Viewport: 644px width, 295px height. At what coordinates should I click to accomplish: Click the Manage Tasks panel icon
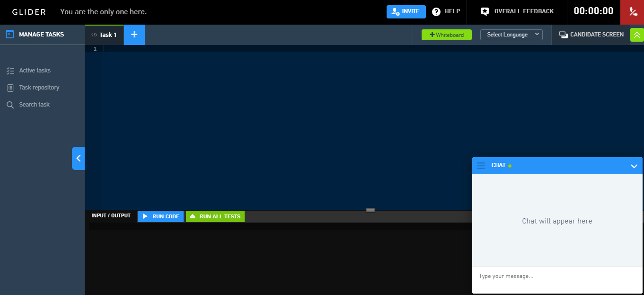9,35
